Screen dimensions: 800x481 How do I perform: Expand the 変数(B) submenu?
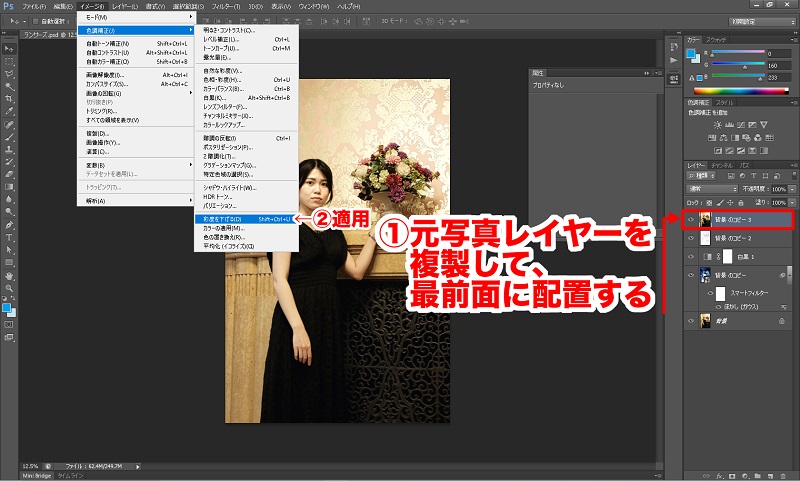coord(136,165)
